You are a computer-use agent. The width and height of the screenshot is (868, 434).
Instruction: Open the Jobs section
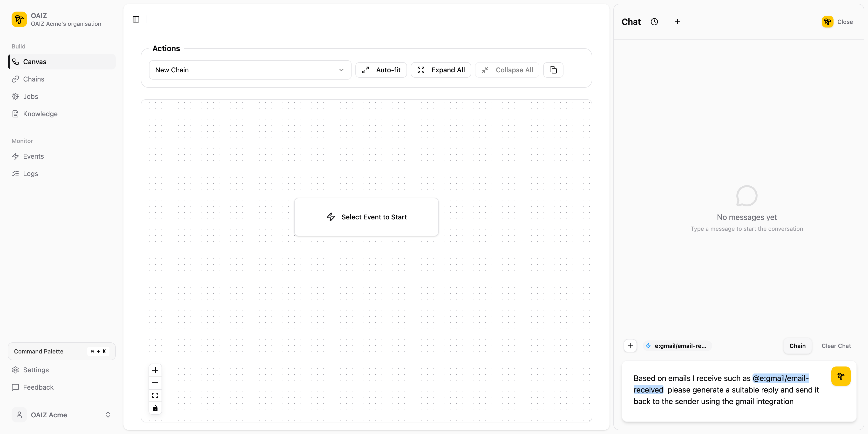(30, 97)
